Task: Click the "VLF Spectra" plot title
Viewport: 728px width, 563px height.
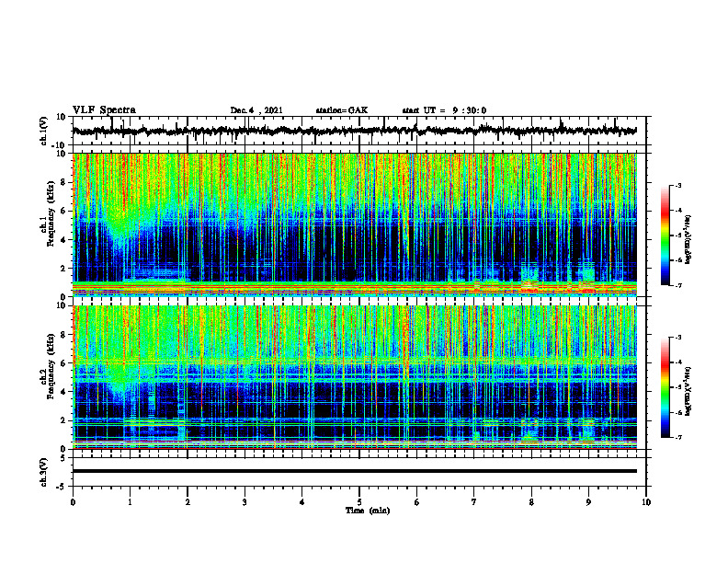Action: (x=104, y=109)
